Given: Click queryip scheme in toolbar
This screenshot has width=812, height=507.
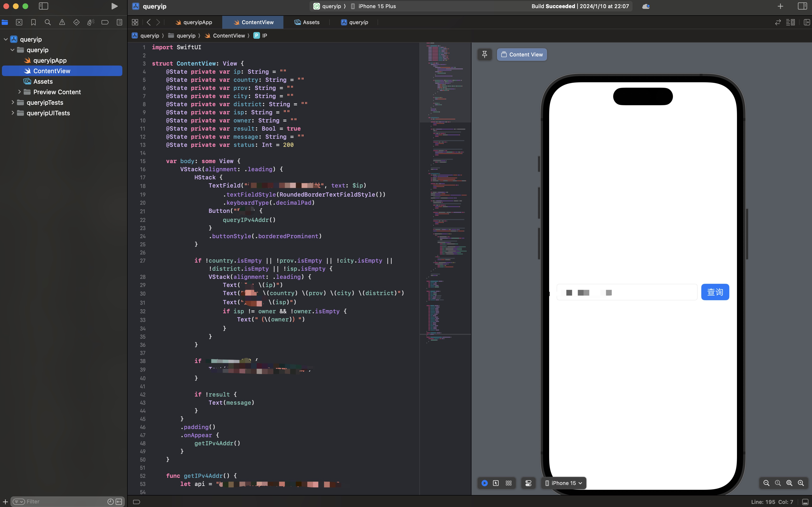Looking at the screenshot, I should (327, 6).
